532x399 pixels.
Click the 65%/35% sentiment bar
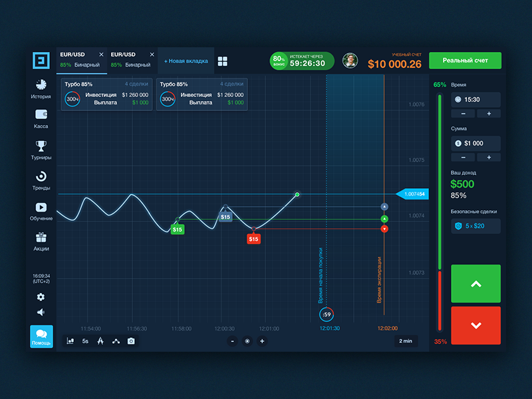click(440, 213)
